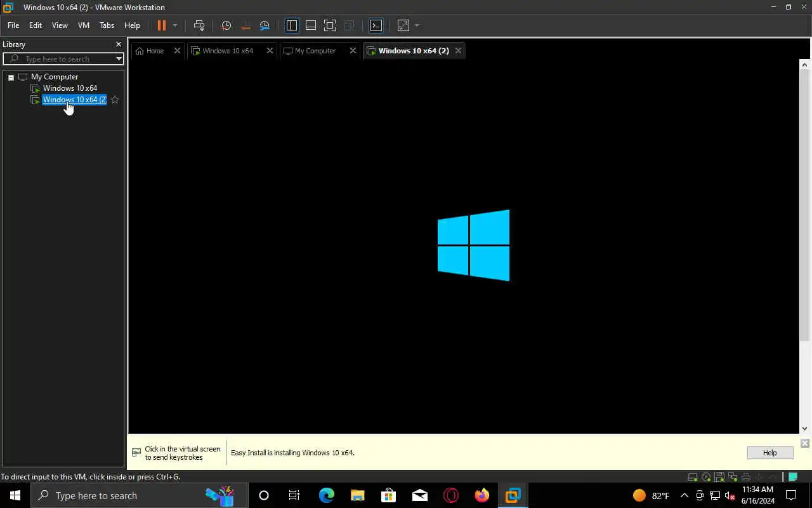Open the Library search filter dropdown
812x508 pixels.
click(119, 58)
